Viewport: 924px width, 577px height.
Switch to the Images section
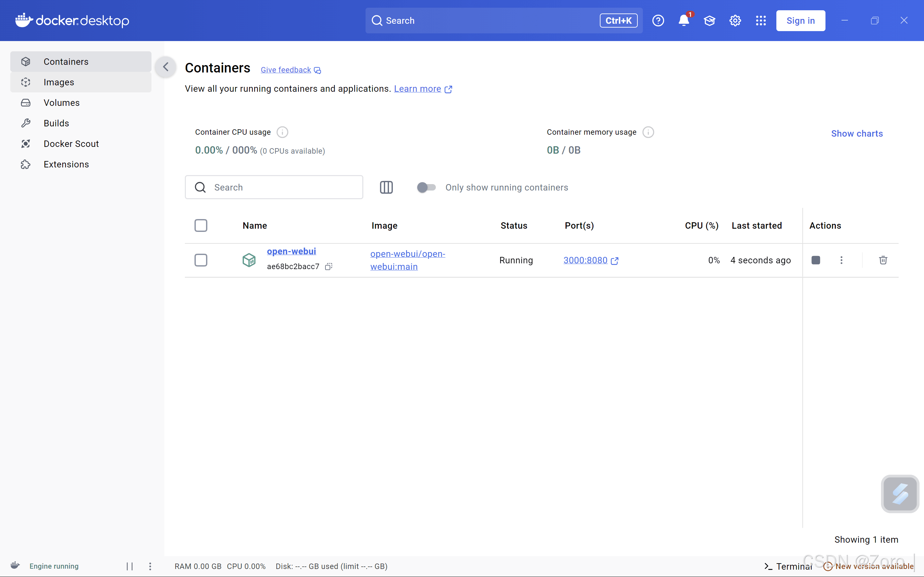click(x=59, y=82)
